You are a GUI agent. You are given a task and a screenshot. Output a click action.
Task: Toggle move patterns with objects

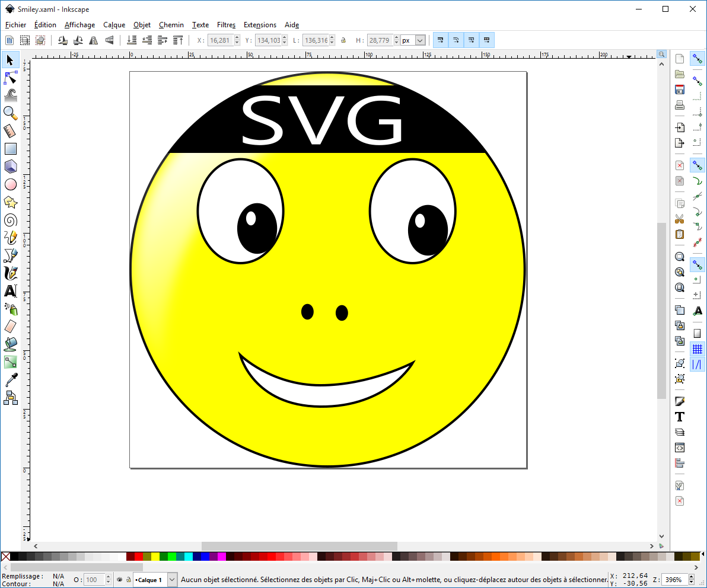click(486, 40)
